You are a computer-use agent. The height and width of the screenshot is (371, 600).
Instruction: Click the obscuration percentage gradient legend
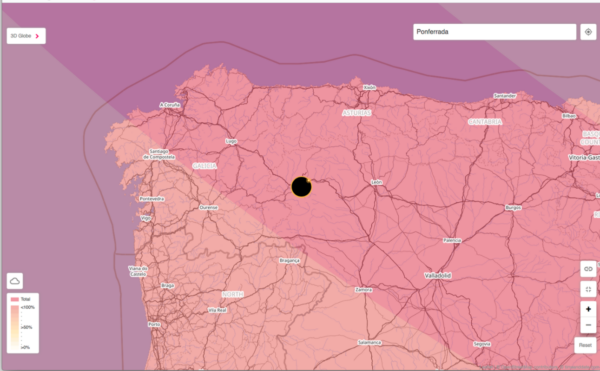[15, 328]
